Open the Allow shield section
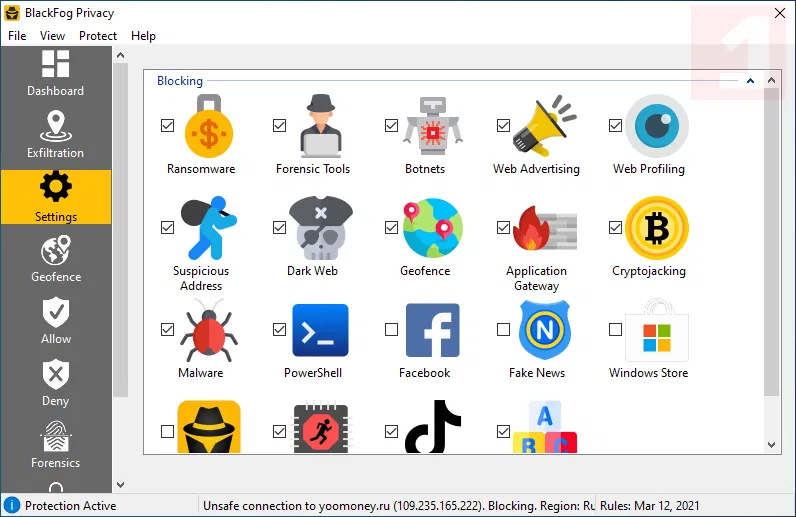The image size is (796, 517). point(56,321)
